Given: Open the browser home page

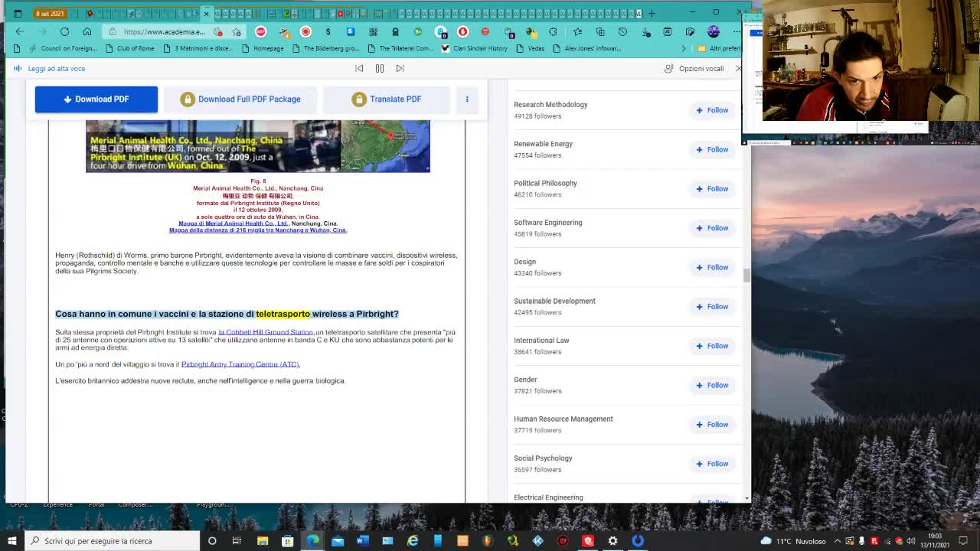Looking at the screenshot, I should coord(87,31).
